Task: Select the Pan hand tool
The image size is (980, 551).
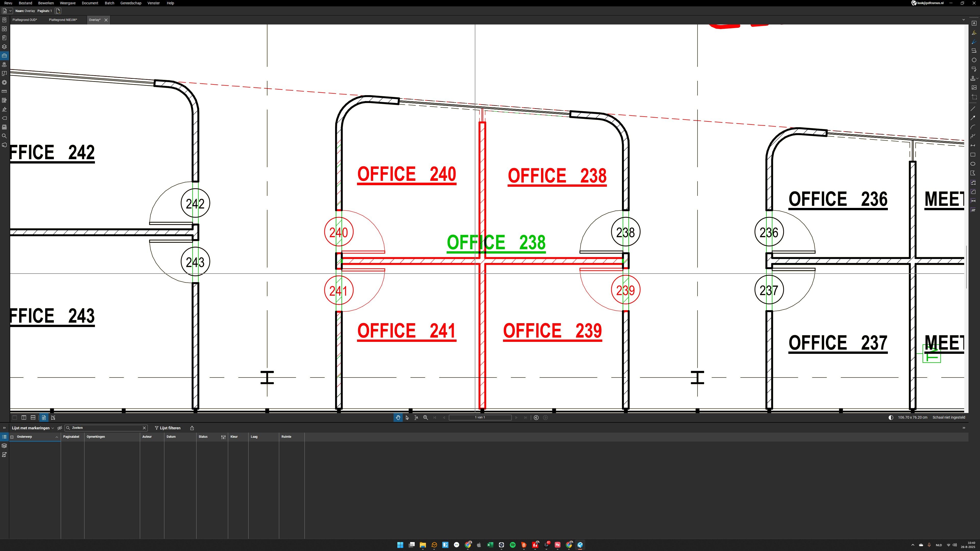Action: tap(398, 418)
